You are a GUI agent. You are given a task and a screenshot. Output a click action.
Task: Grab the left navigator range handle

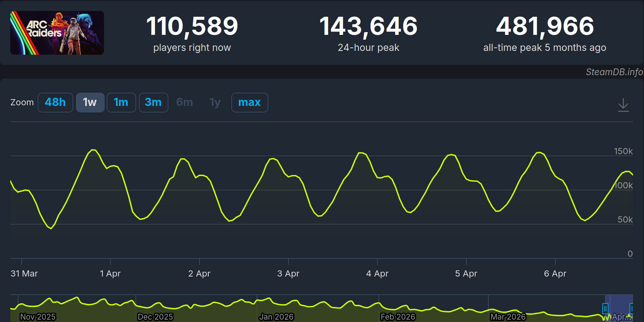[605, 309]
